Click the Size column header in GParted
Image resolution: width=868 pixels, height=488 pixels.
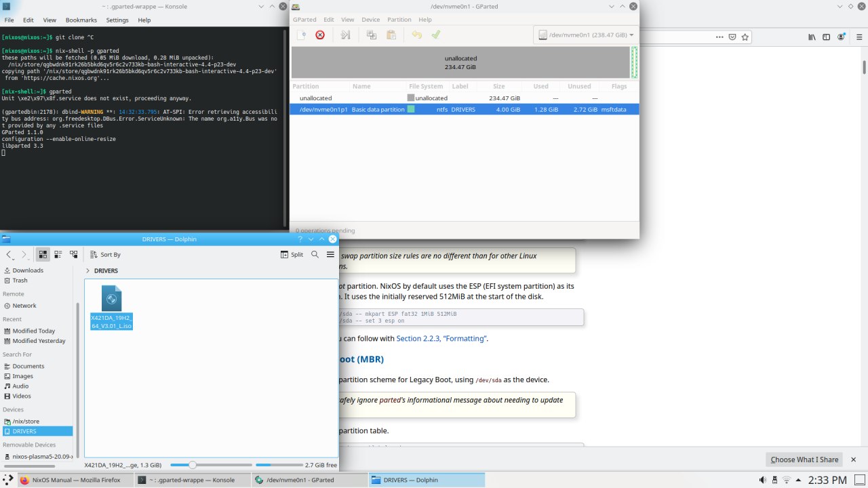(499, 86)
